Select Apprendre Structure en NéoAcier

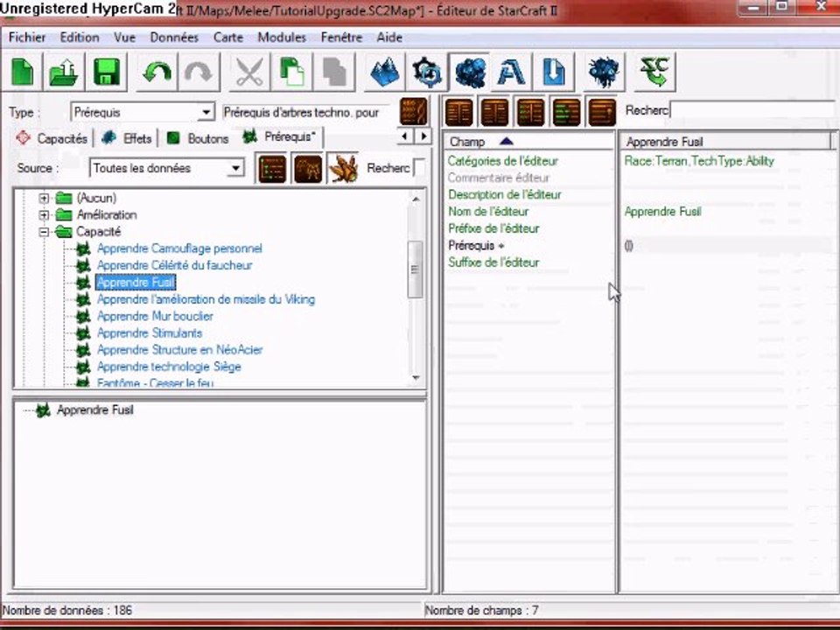[179, 350]
